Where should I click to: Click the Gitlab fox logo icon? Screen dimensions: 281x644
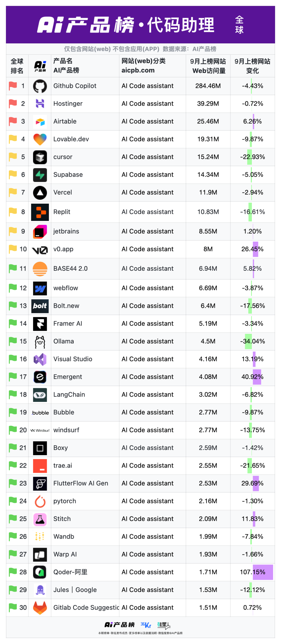pos(40,608)
